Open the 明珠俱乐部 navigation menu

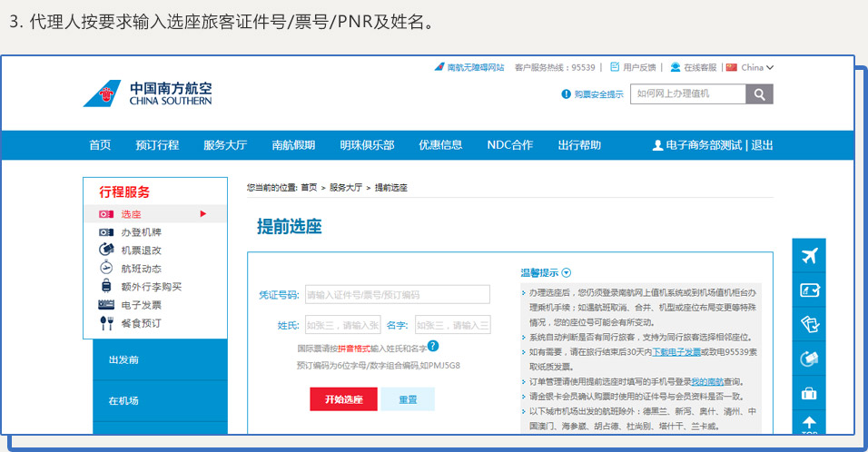click(x=367, y=145)
